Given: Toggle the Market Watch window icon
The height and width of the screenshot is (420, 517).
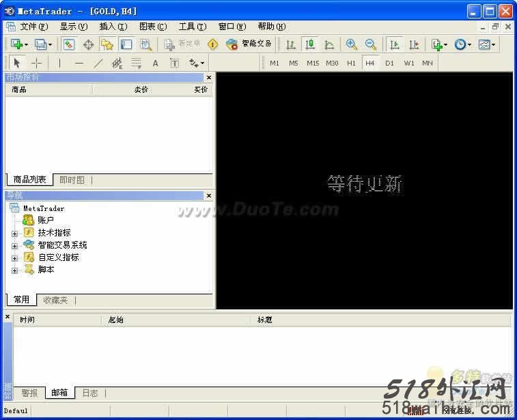Looking at the screenshot, I should [x=68, y=44].
